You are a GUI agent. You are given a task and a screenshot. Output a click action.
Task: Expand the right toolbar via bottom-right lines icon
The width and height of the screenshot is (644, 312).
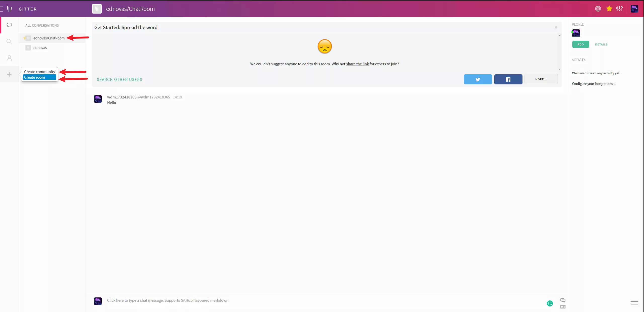point(634,304)
